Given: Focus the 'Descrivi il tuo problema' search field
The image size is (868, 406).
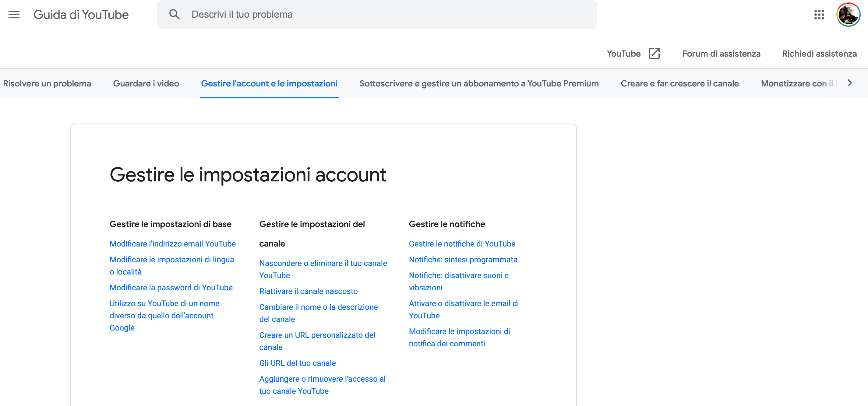Looking at the screenshot, I should [x=377, y=15].
